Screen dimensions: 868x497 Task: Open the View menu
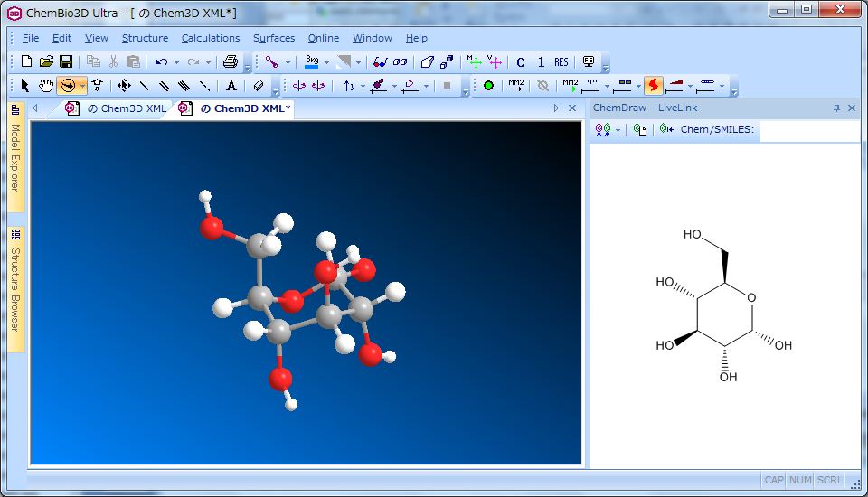(x=97, y=38)
